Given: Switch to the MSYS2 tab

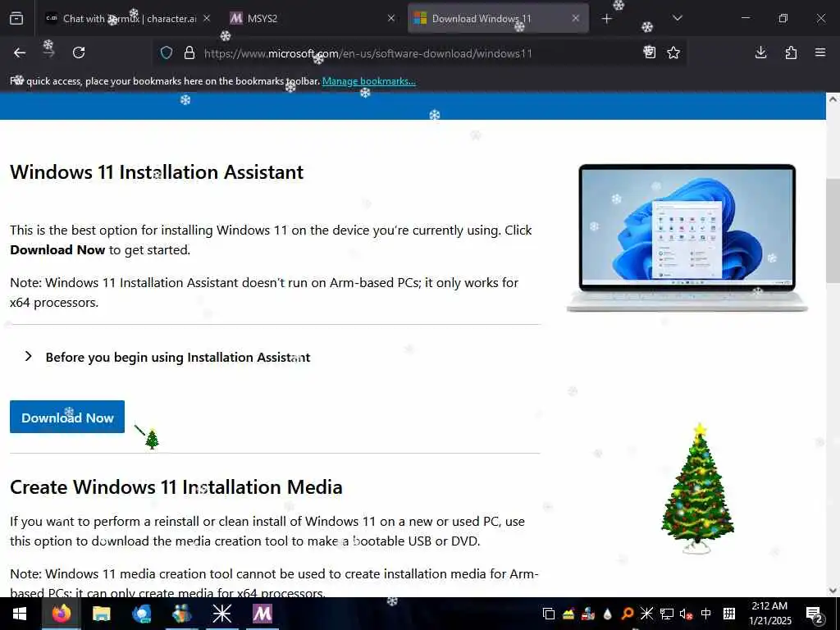Looking at the screenshot, I should click(311, 18).
